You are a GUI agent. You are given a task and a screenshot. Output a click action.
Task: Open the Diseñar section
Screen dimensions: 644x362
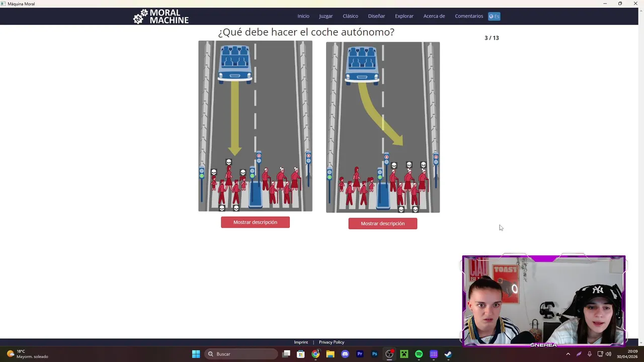pos(376,16)
